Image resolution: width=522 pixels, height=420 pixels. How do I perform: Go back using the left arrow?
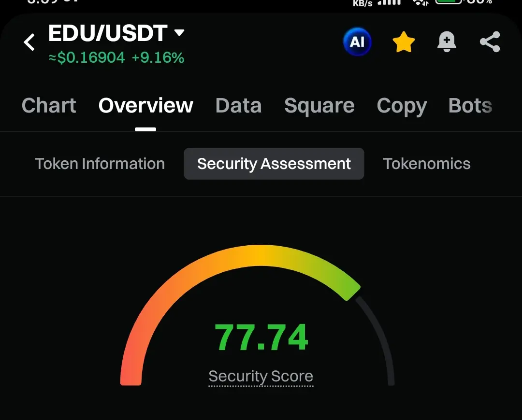click(29, 42)
